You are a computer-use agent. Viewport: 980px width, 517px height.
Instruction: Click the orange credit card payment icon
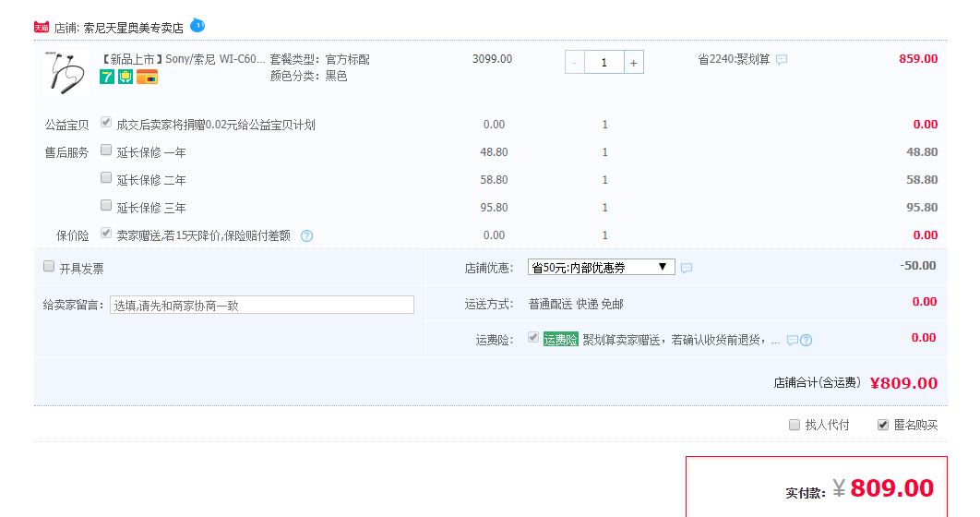pos(147,77)
